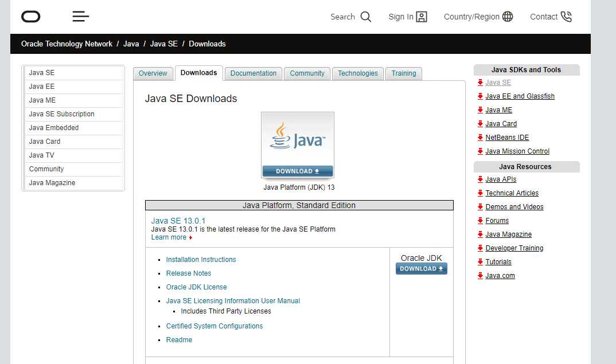Click the red arrow icon beside Tutorials

pyautogui.click(x=480, y=262)
